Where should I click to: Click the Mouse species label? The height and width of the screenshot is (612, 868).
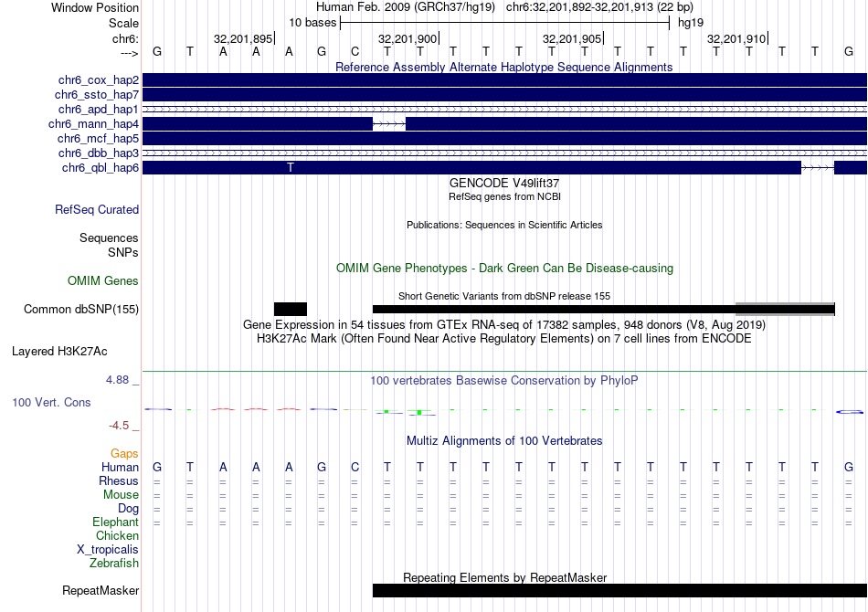point(121,495)
